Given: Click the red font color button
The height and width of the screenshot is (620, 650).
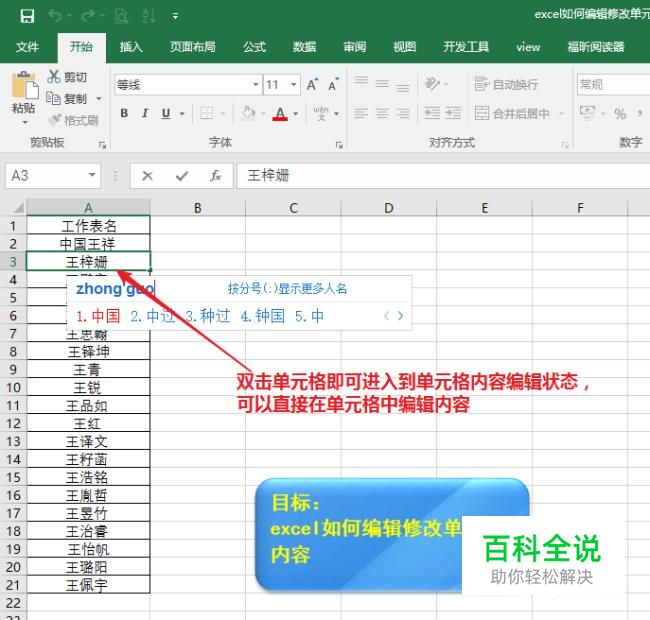Looking at the screenshot, I should [x=280, y=114].
